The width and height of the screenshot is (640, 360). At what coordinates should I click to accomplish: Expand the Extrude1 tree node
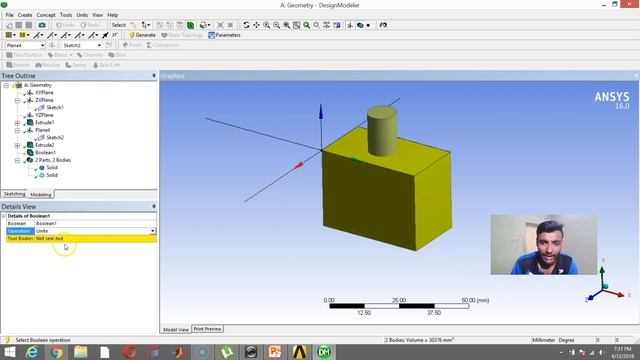17,123
